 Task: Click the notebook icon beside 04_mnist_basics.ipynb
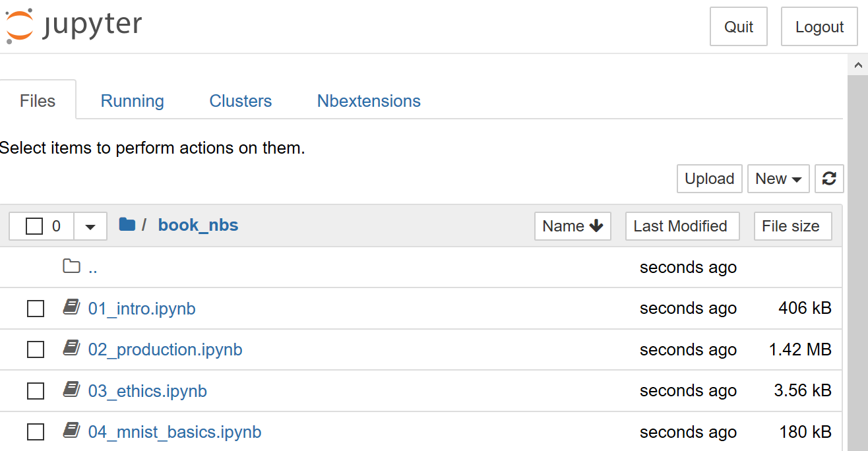point(71,431)
